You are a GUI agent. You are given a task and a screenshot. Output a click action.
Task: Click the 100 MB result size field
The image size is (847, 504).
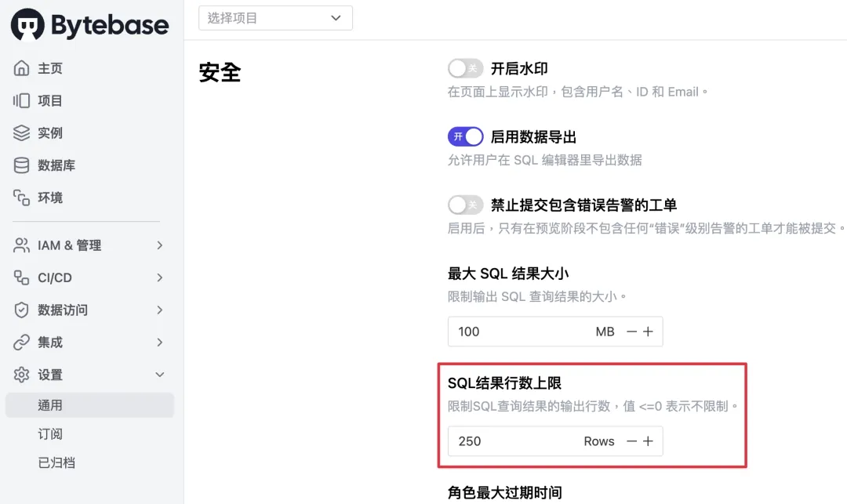coord(554,332)
